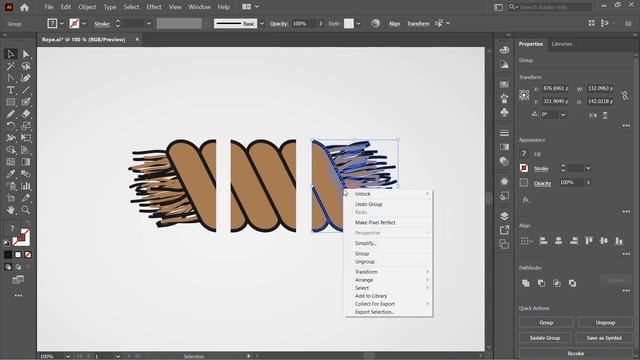Open the Layers panel icon

click(504, 216)
